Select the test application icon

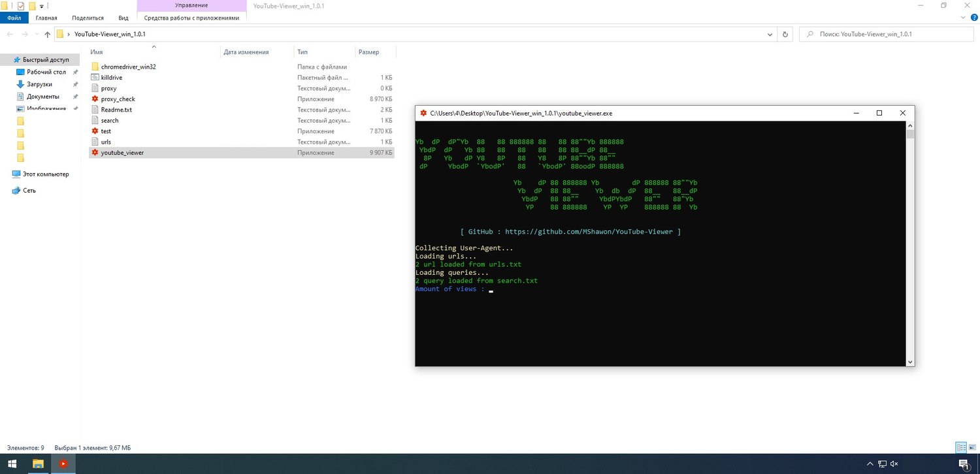95,131
